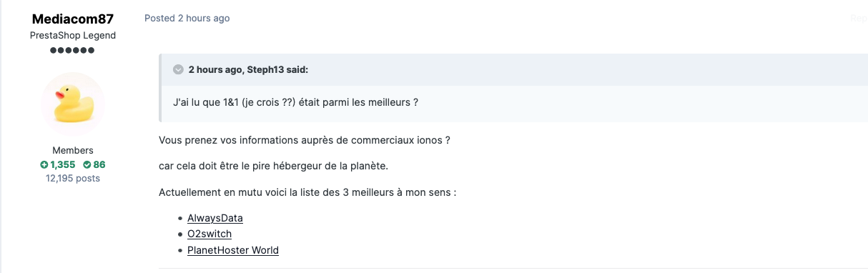
Task: Open the O2switch link
Action: [x=209, y=234]
